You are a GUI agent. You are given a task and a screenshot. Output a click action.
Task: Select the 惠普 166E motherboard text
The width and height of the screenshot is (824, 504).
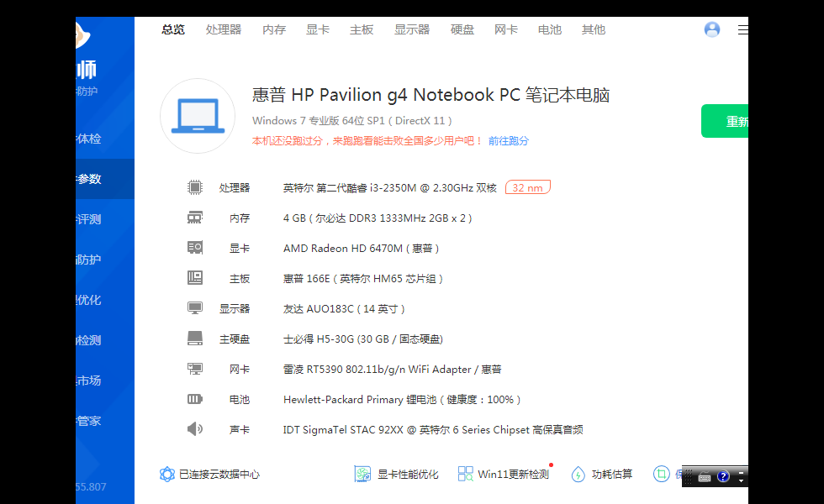click(363, 279)
